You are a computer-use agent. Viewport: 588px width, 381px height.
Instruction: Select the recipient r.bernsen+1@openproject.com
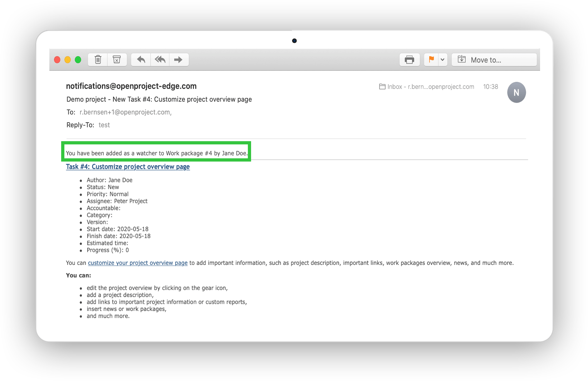(125, 112)
